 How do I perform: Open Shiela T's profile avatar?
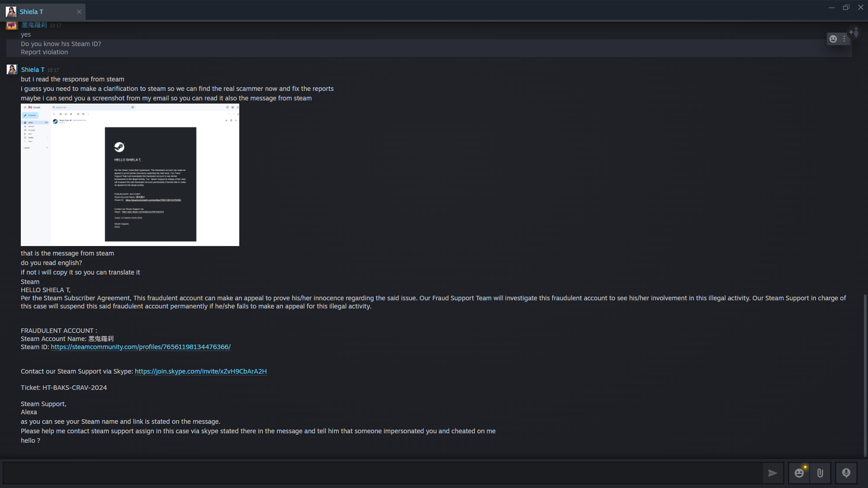click(11, 69)
